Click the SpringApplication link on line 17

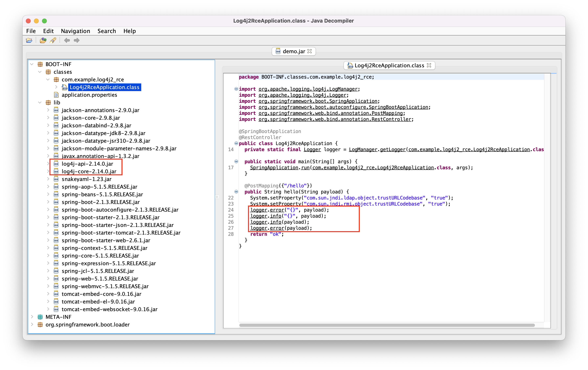[x=274, y=167]
